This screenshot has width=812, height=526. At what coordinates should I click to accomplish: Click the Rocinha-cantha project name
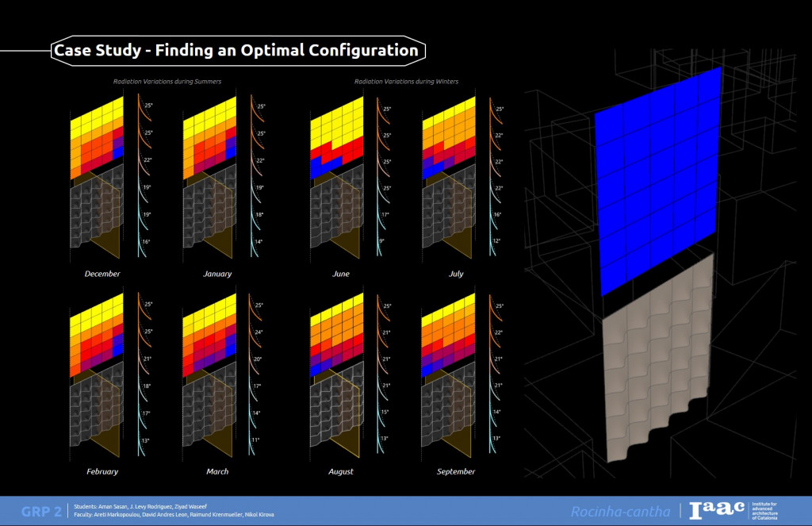620,511
